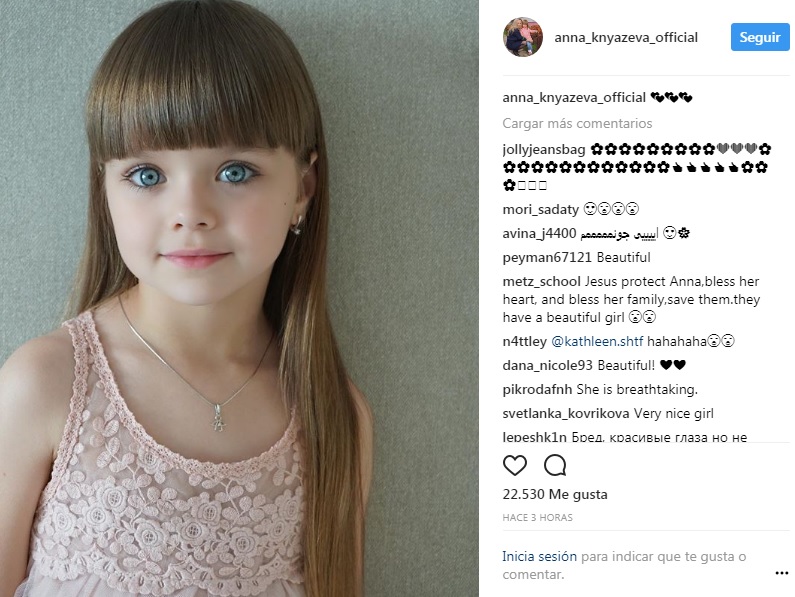Open the caption author anna_knyazeva_official link
Screen dimensions: 795x597
(x=574, y=97)
